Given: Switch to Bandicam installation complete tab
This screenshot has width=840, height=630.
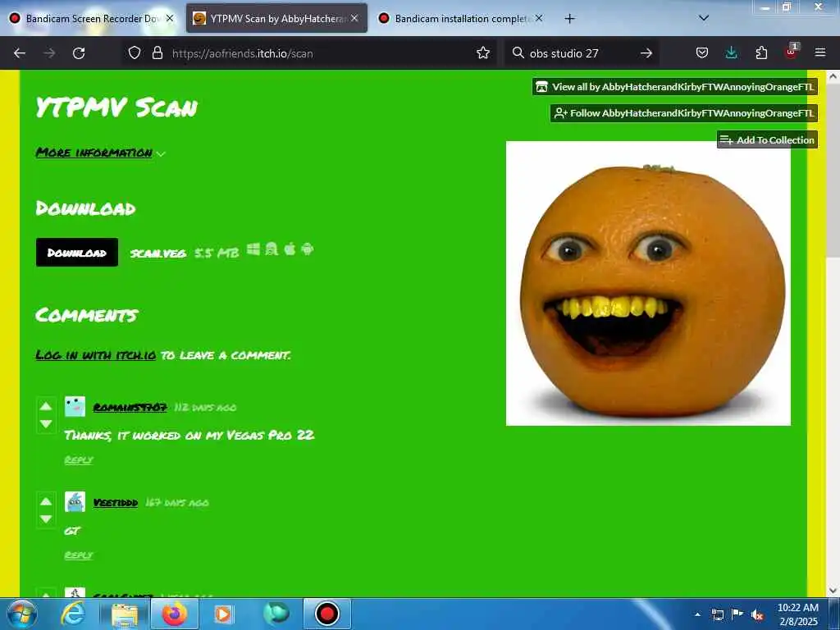Looking at the screenshot, I should (x=459, y=19).
